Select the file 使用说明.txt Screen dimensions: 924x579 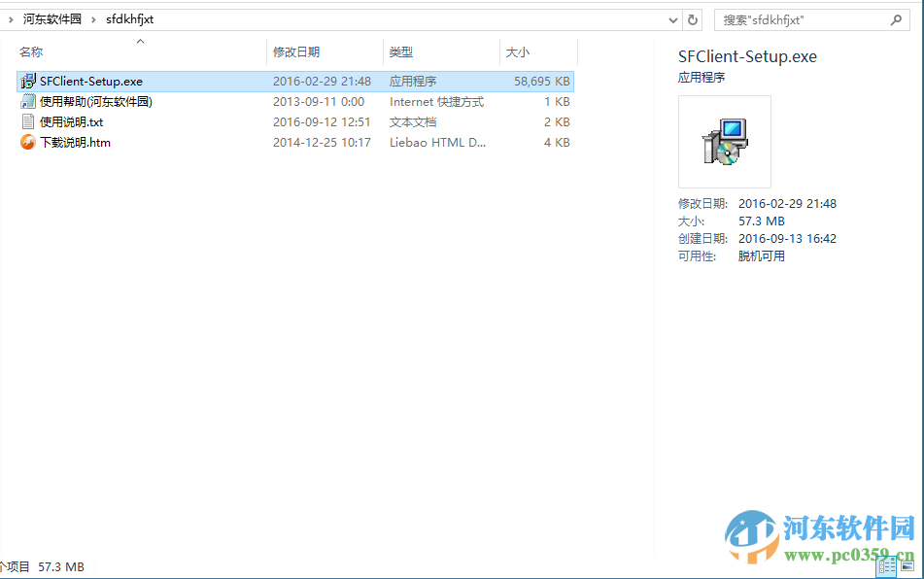(x=71, y=122)
